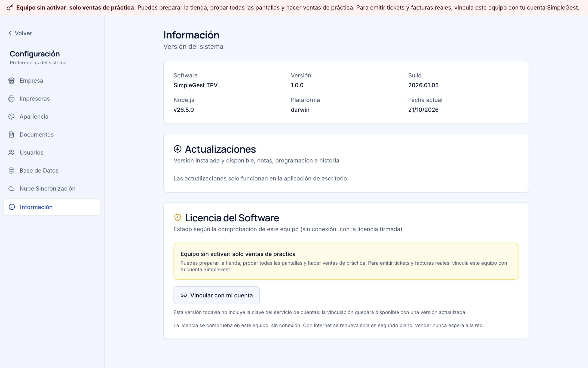This screenshot has width=588, height=368.
Task: Click the Apariencia palette icon
Action: point(11,116)
